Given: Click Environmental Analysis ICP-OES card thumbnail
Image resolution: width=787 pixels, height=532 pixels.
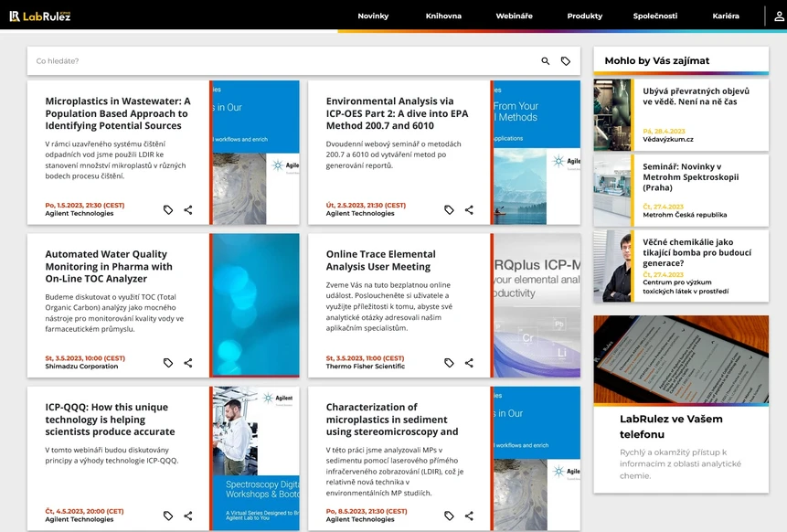Looking at the screenshot, I should pyautogui.click(x=536, y=153).
